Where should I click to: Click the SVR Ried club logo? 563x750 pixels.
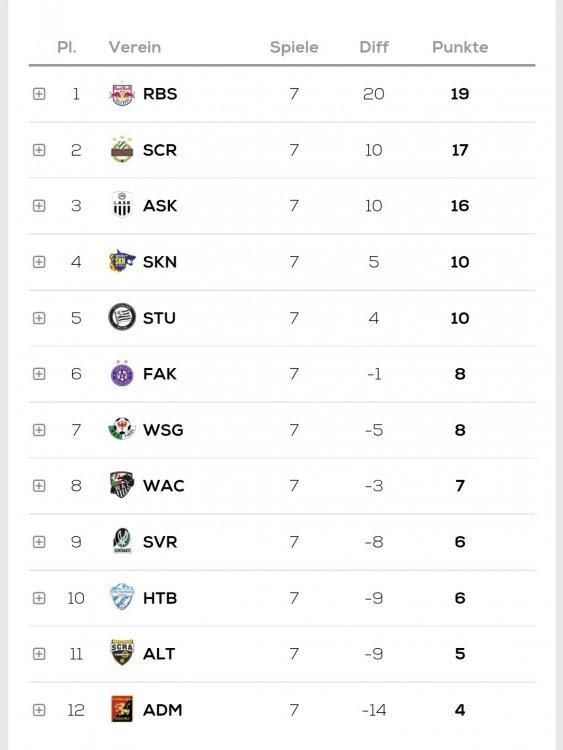(x=122, y=541)
